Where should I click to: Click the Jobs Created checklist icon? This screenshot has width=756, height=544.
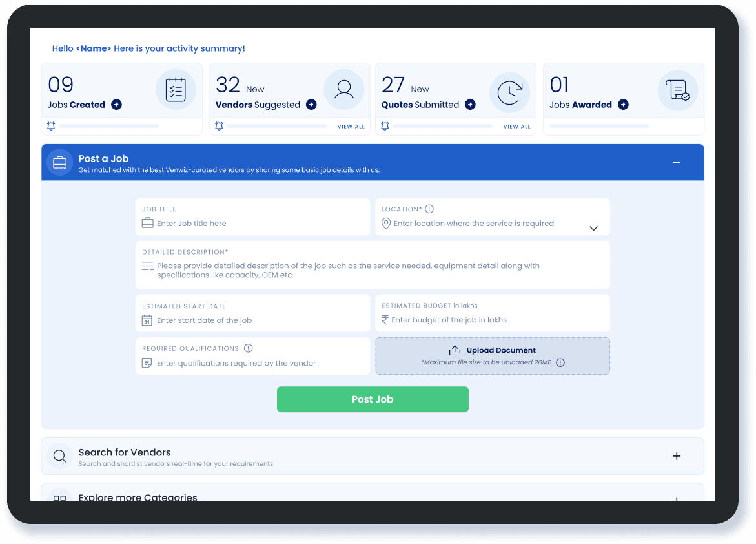click(176, 90)
